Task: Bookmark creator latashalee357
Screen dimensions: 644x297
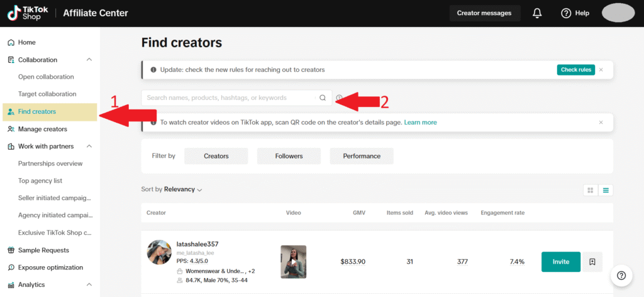Action: click(592, 262)
